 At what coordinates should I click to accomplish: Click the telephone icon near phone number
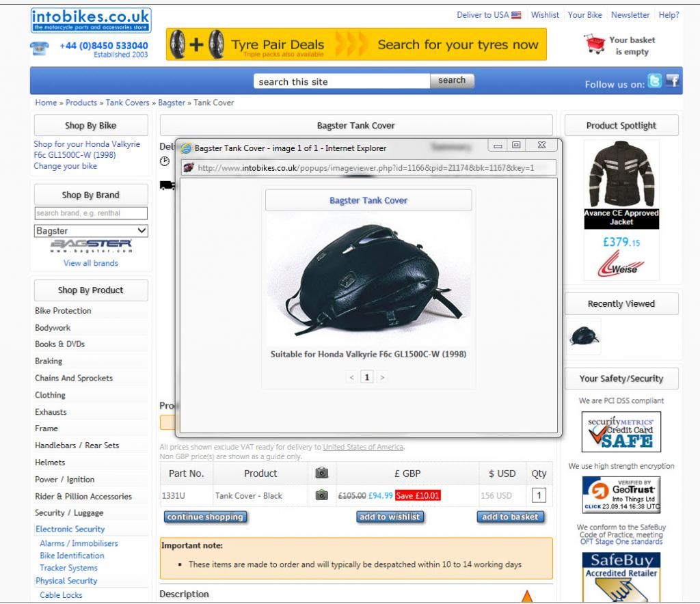tap(40, 49)
